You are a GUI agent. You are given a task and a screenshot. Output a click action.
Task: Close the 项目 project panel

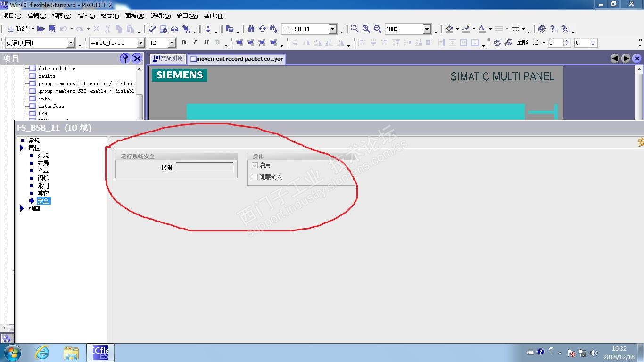pyautogui.click(x=137, y=58)
